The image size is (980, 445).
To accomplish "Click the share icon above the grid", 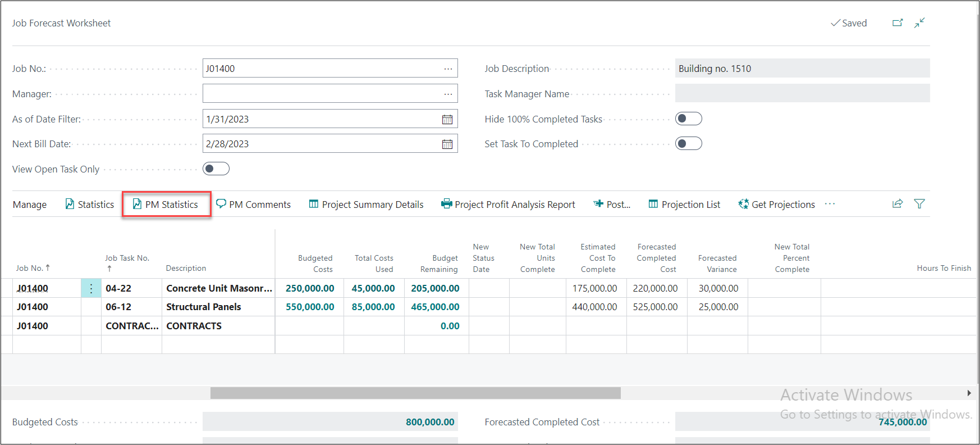I will click(x=897, y=204).
